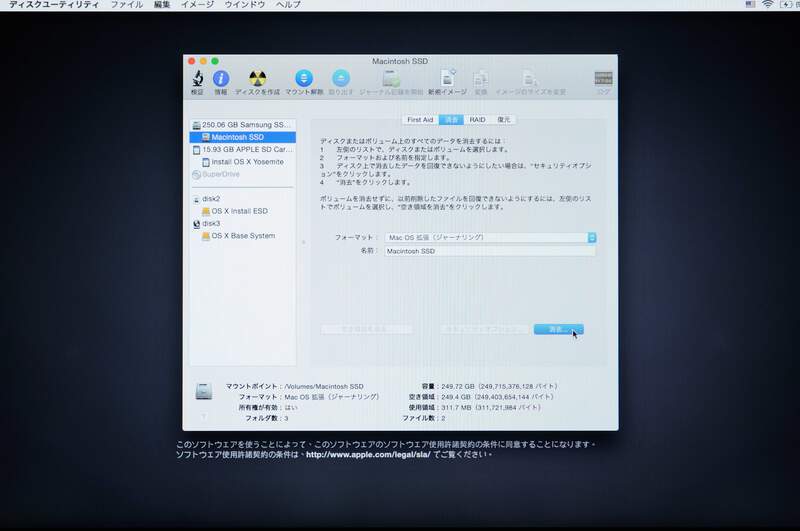800x531 pixels.
Task: Click the input source flag icon in menu bar
Action: point(751,4)
